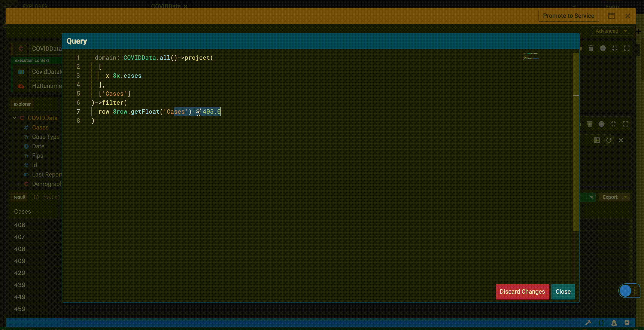Image resolution: width=644 pixels, height=330 pixels.
Task: Open the curly braces code icon in status bar
Action: coord(601,323)
